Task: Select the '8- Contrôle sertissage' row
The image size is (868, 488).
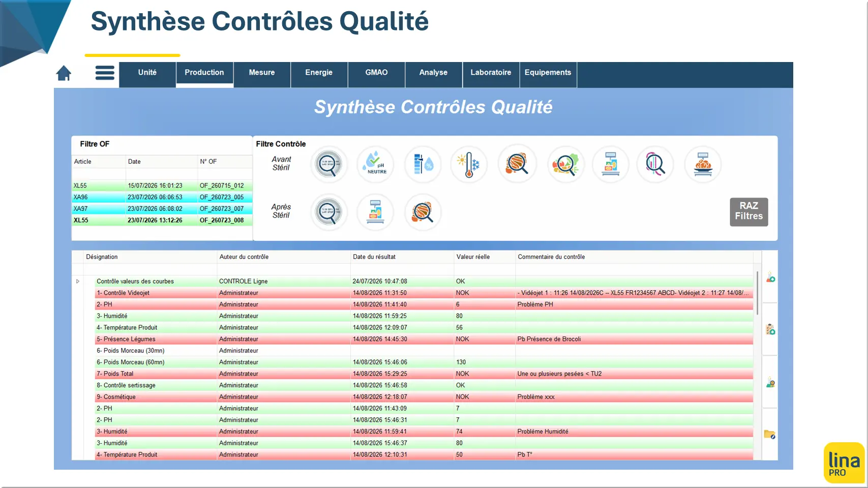Action: [x=424, y=385]
